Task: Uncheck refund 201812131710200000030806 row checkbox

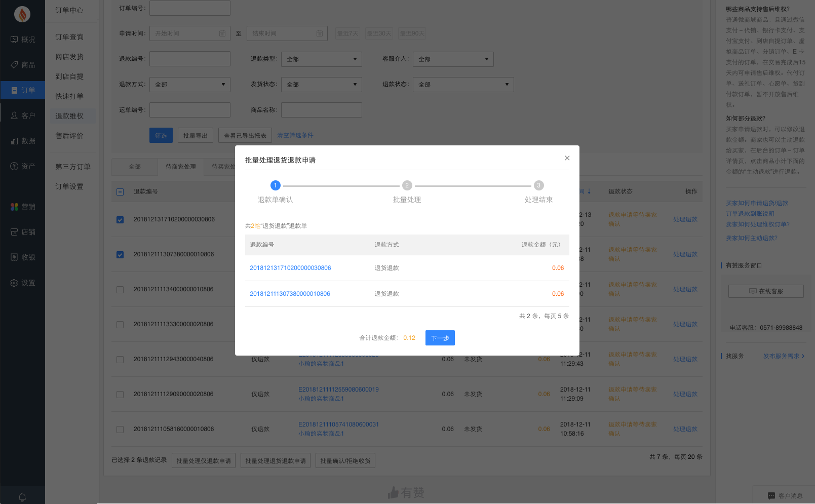Action: pos(120,220)
